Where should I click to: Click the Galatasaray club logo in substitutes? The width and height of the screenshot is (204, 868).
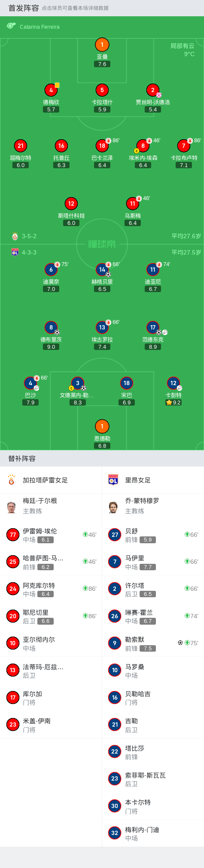pos(12,480)
